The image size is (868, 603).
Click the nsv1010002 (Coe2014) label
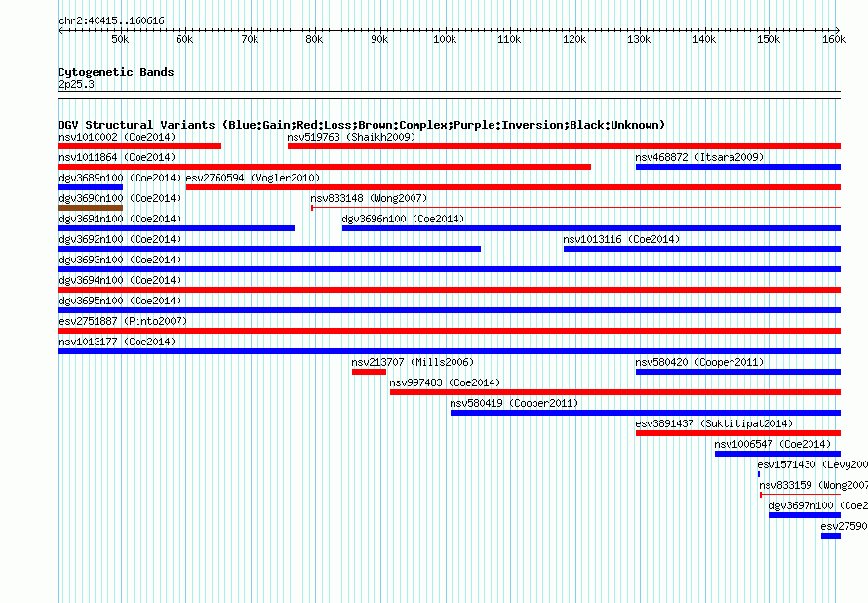coord(117,137)
